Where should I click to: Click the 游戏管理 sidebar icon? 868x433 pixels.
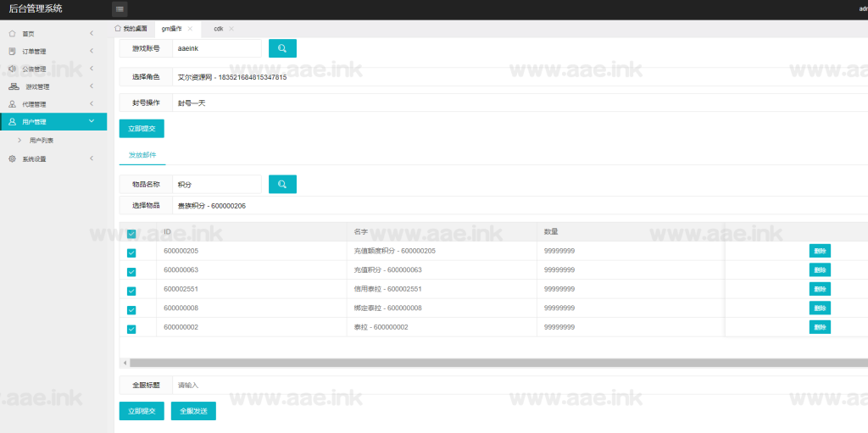(x=14, y=86)
